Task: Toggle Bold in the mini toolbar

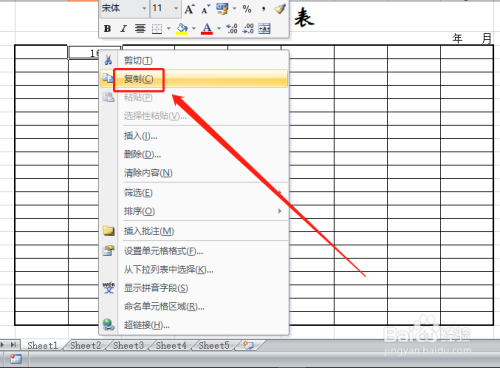Action: pos(107,29)
